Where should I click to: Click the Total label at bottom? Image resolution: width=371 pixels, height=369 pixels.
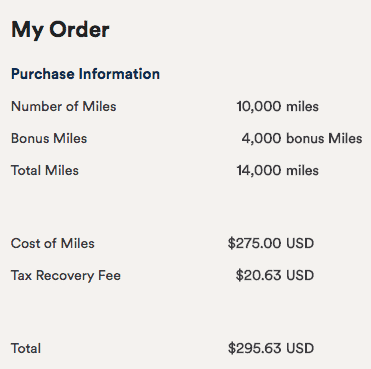point(26,349)
